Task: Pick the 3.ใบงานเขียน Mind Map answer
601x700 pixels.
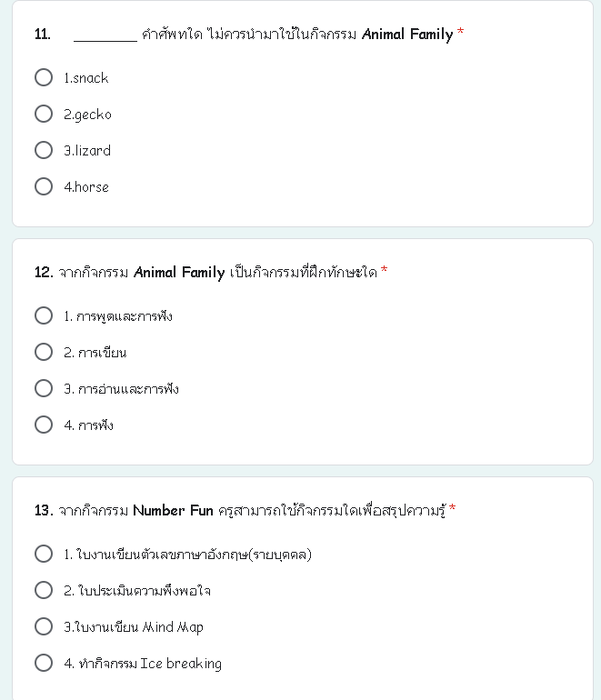Action: click(44, 627)
